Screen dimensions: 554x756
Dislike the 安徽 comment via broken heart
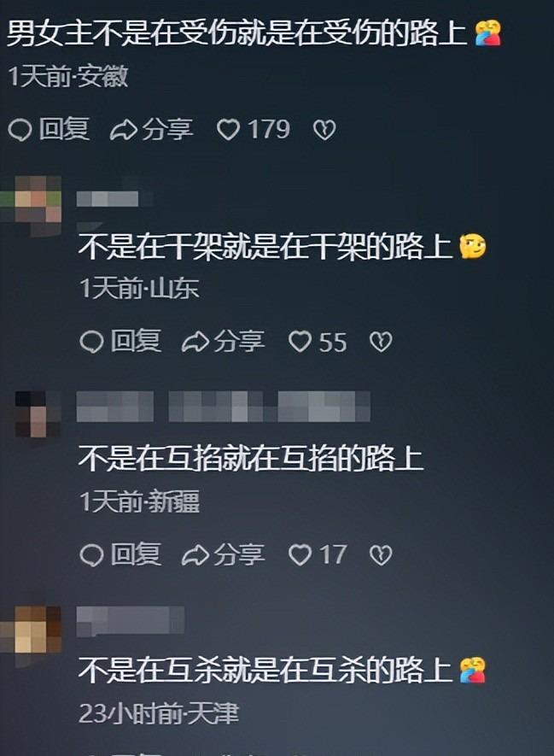point(324,130)
